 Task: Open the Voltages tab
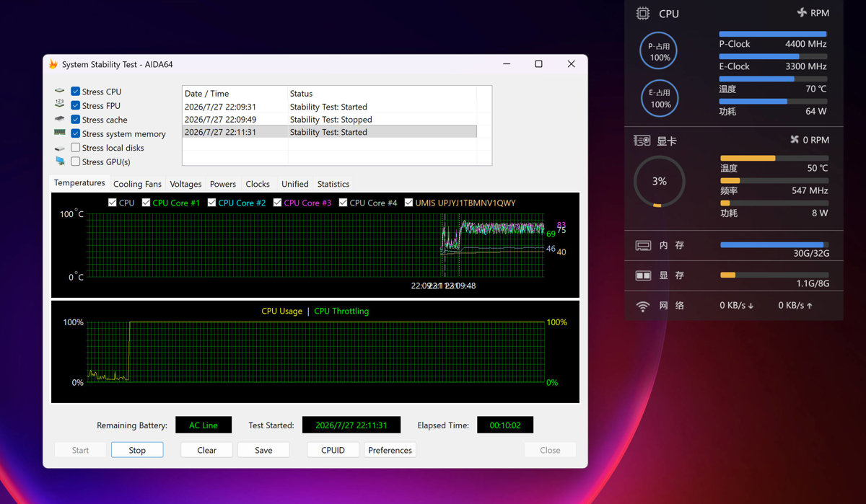coord(185,184)
